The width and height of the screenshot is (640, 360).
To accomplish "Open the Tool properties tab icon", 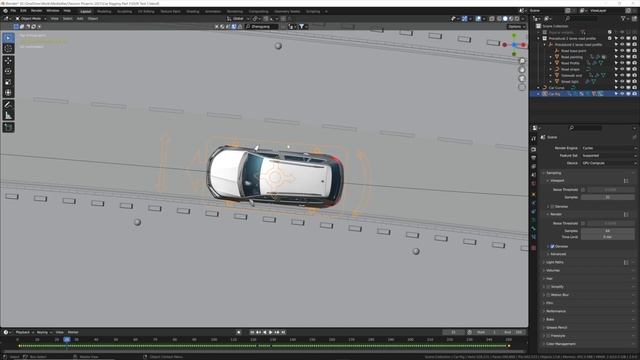I will tap(534, 139).
